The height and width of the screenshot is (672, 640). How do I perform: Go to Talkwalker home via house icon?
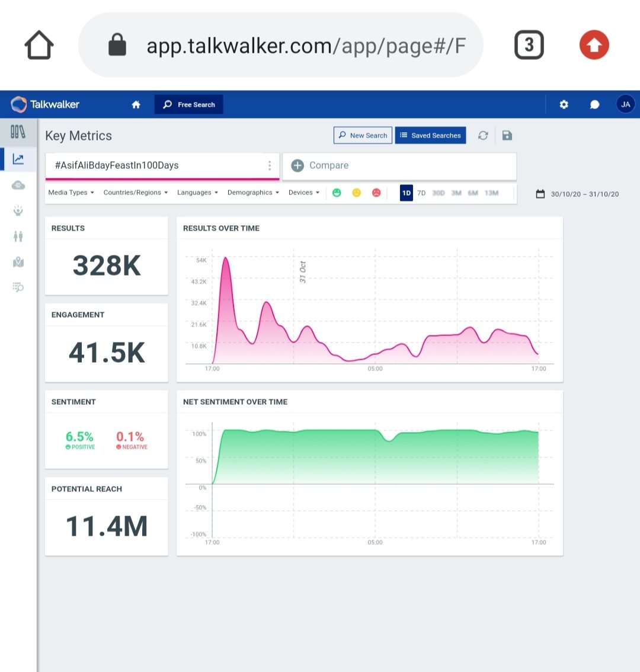136,104
